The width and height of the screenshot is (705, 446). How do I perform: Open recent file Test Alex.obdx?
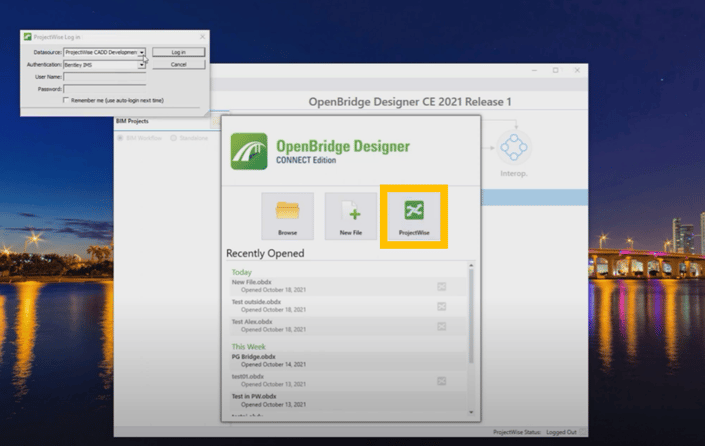pyautogui.click(x=348, y=326)
